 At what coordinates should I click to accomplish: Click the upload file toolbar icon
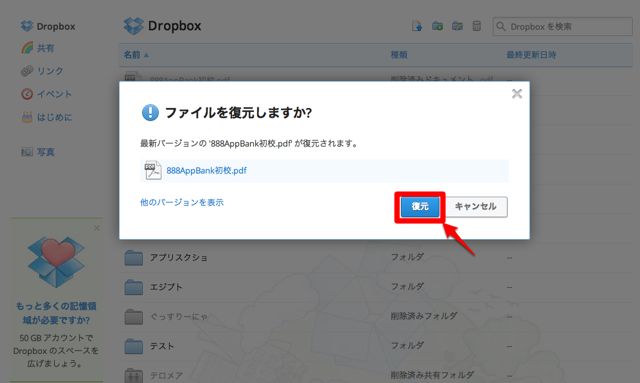[x=417, y=26]
